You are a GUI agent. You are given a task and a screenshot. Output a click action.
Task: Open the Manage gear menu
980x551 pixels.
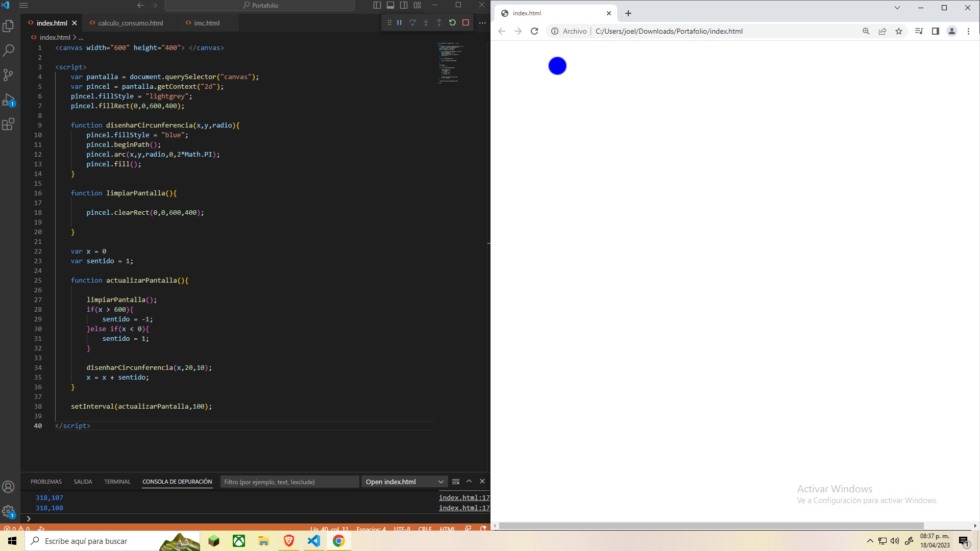[x=8, y=511]
